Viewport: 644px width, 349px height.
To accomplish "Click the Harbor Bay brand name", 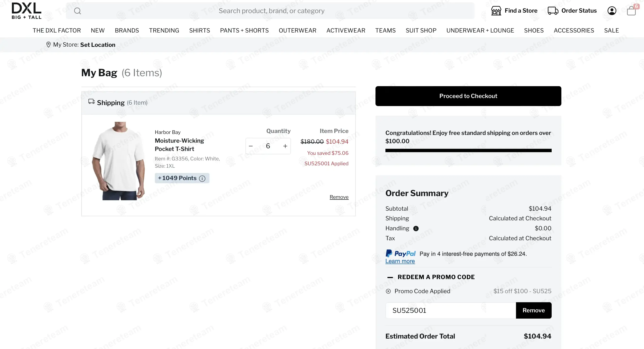I will pyautogui.click(x=167, y=132).
